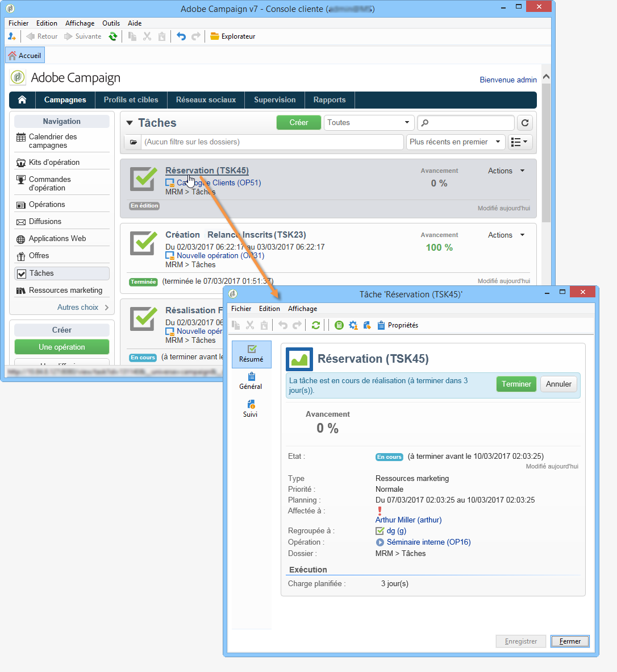This screenshot has height=672, width=617.
Task: Open Profils et cibles tab
Action: point(131,100)
